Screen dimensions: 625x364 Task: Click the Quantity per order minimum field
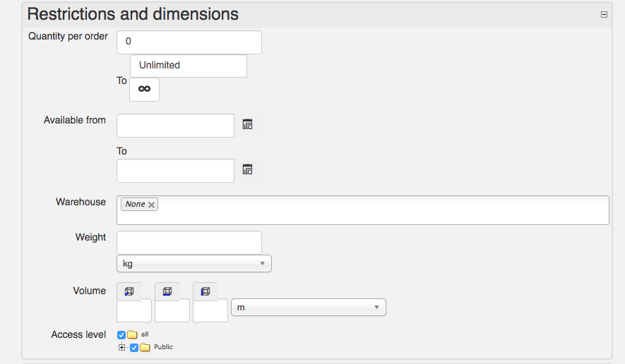189,42
